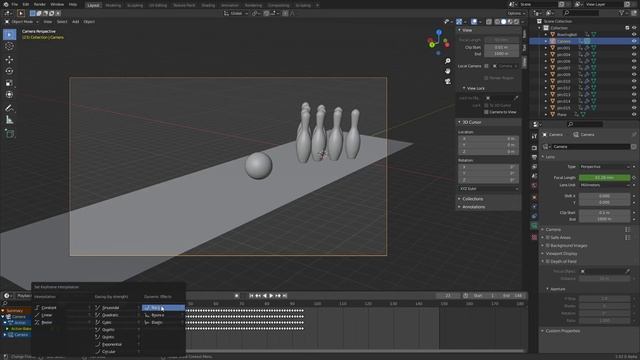Select the Add Cube tool
Screen dimensions: 640x360
click(9, 133)
